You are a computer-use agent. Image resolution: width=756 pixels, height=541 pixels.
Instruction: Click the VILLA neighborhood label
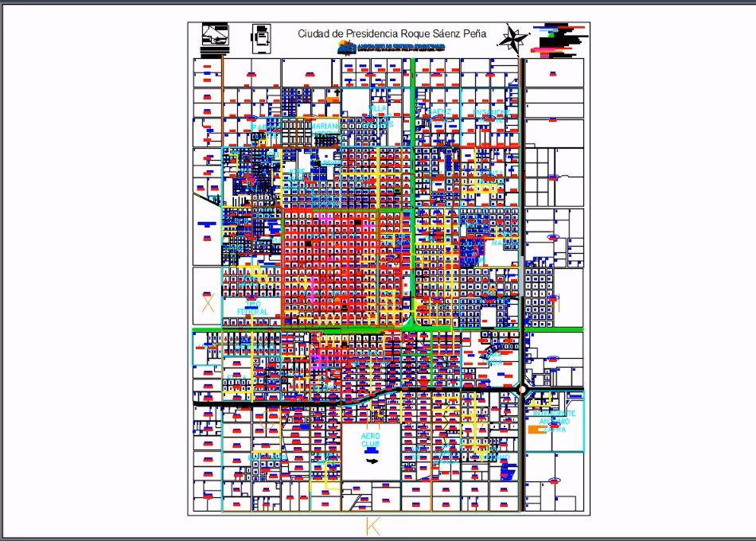point(378,107)
